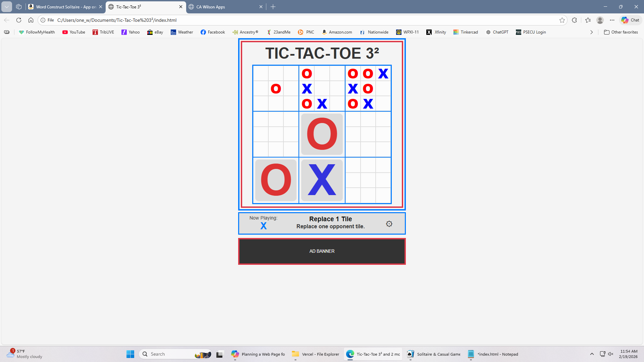Screen dimensions: 644x362
Task: Click the AD BANNER area
Action: (322, 251)
